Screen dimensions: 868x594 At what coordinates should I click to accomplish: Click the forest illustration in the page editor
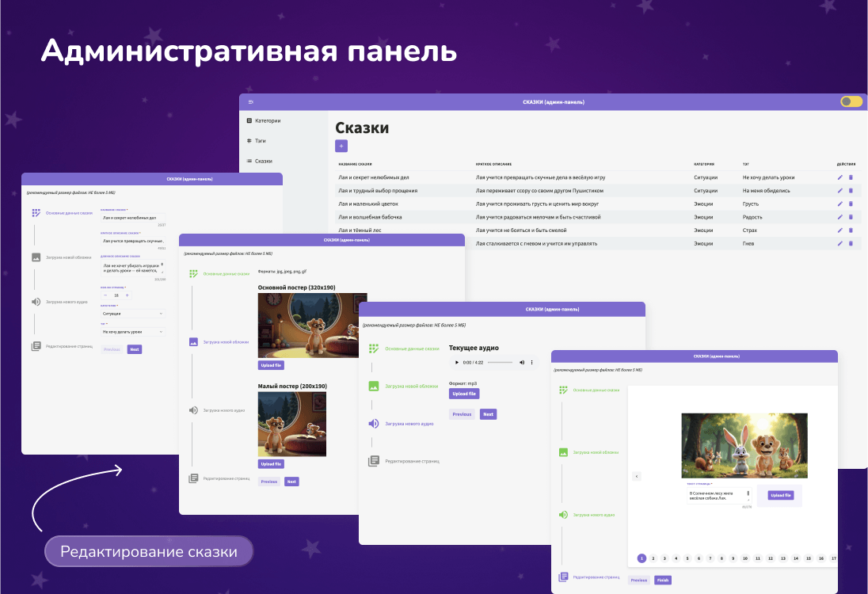[x=744, y=446]
